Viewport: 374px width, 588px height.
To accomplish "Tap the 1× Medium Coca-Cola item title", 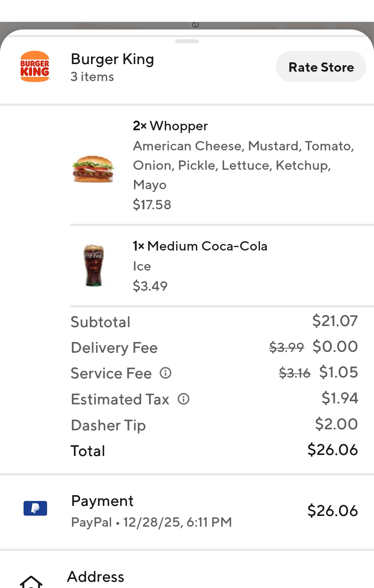I will pos(200,246).
